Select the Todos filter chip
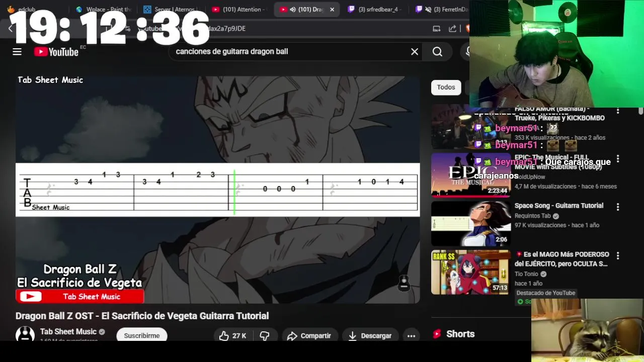The height and width of the screenshot is (362, 644). 446,87
